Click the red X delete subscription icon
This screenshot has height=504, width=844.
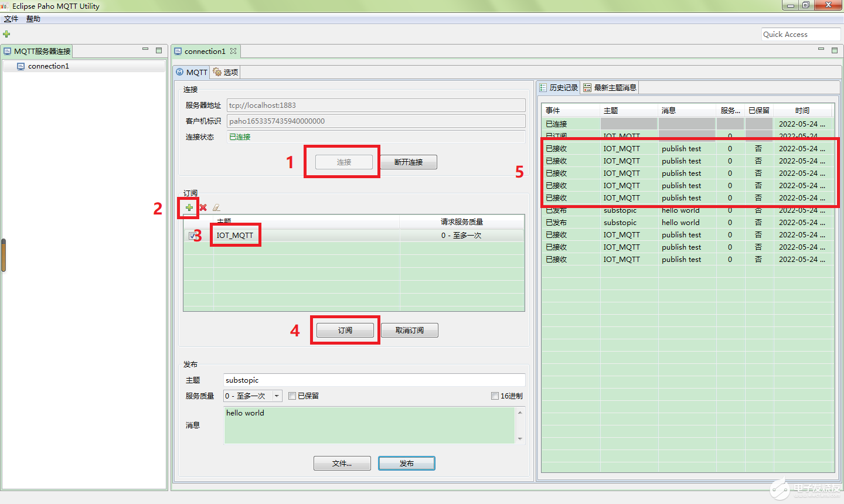coord(203,207)
